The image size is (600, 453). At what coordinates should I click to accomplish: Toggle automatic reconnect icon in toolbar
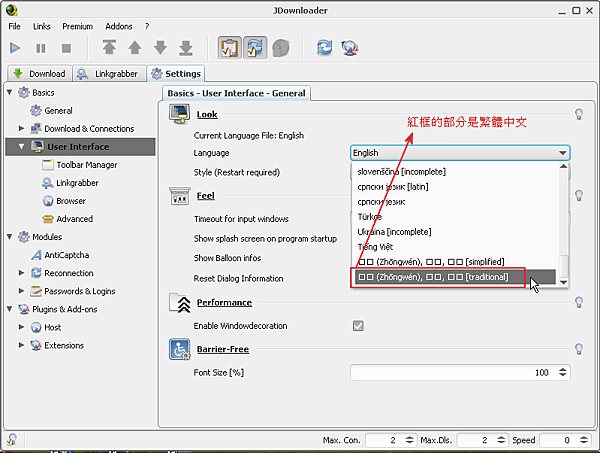point(255,48)
